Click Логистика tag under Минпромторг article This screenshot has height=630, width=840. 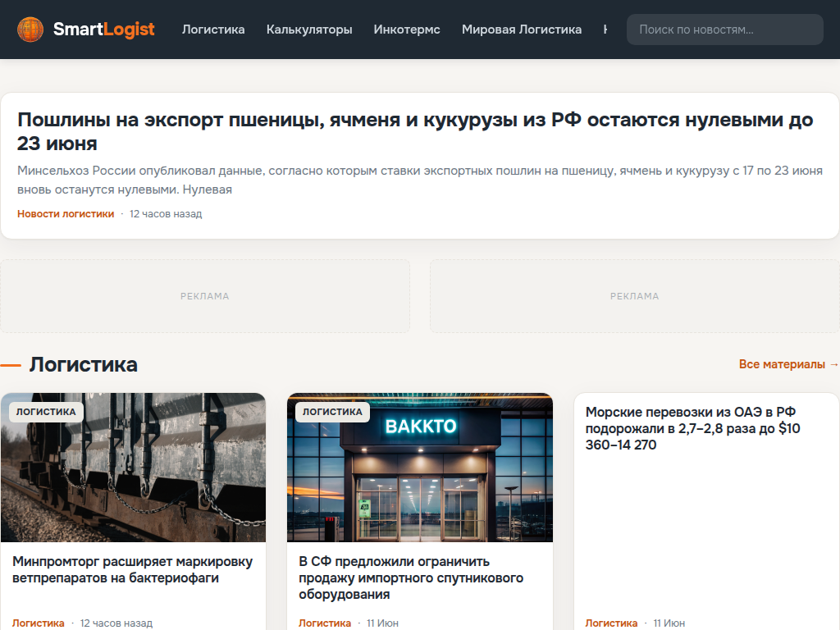click(38, 623)
